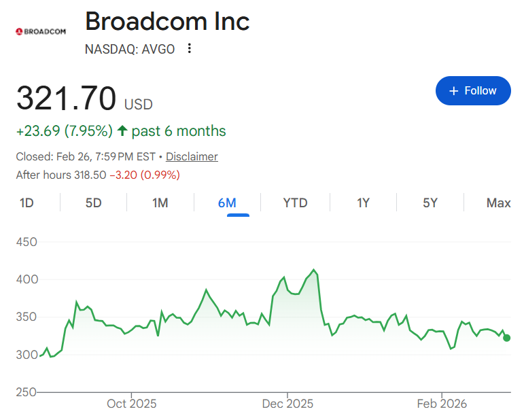The width and height of the screenshot is (524, 420).
Task: Show the YTD chart range
Action: pyautogui.click(x=295, y=203)
